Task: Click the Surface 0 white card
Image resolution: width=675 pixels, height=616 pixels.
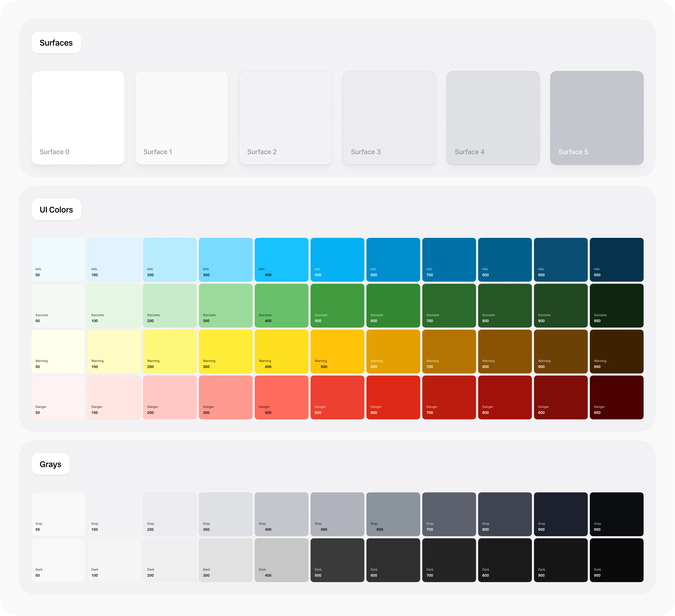Action: 78,118
